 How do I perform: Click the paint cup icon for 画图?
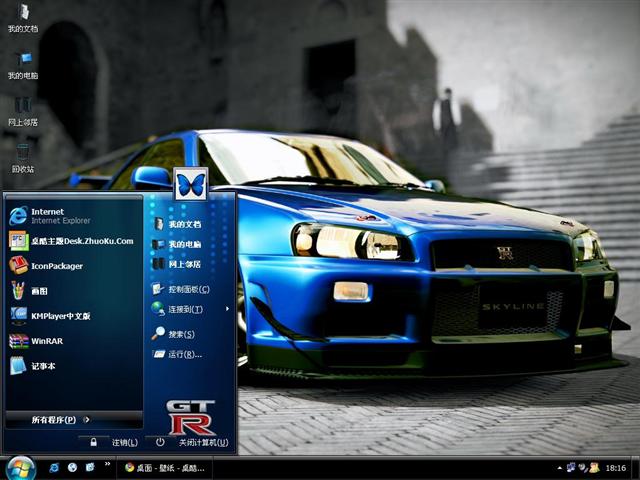(x=18, y=290)
